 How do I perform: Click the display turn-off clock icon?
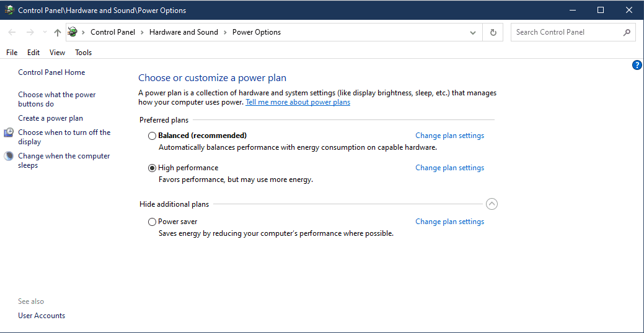click(x=9, y=132)
